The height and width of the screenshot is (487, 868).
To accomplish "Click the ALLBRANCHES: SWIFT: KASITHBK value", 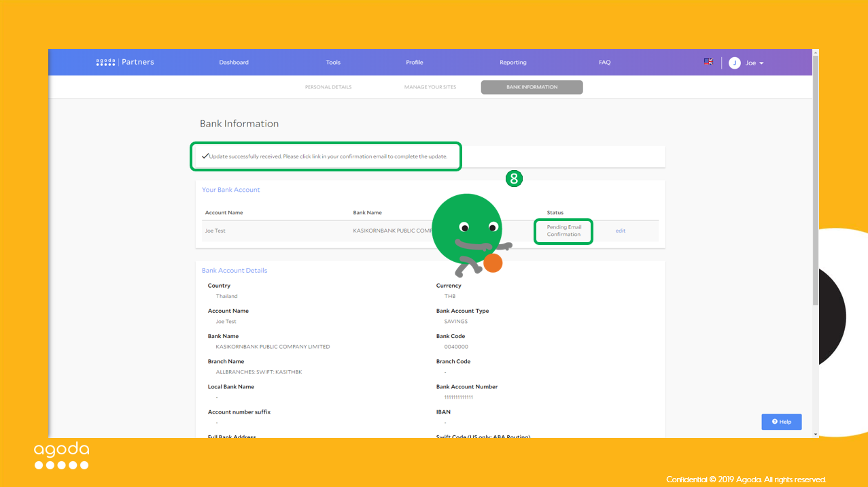I will coord(259,372).
